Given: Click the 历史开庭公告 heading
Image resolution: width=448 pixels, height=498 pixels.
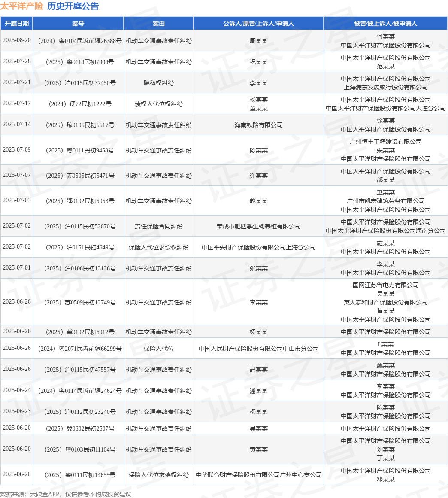Looking at the screenshot, I should (73, 6).
